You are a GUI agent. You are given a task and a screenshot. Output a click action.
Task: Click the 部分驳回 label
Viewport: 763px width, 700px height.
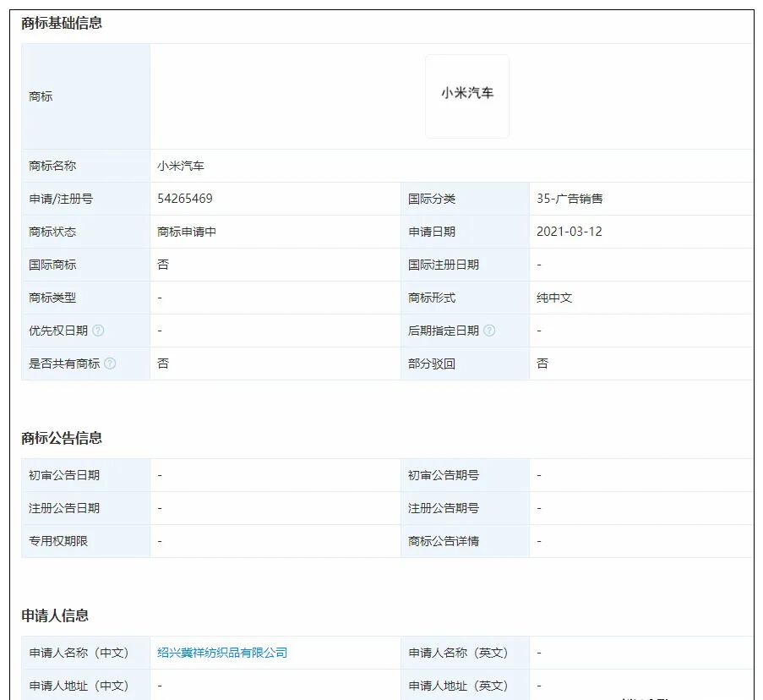tap(432, 364)
